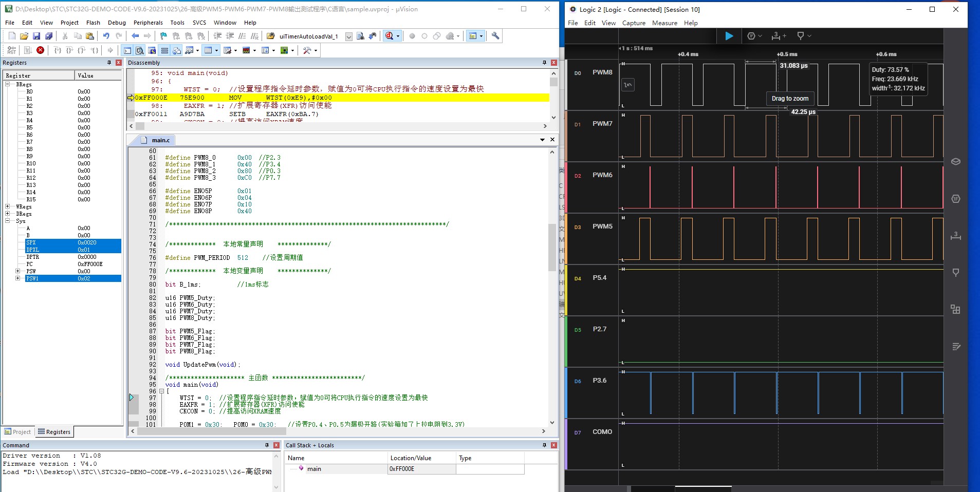Toggle auto-hide pin on Command panel
The image size is (980, 492).
[267, 445]
